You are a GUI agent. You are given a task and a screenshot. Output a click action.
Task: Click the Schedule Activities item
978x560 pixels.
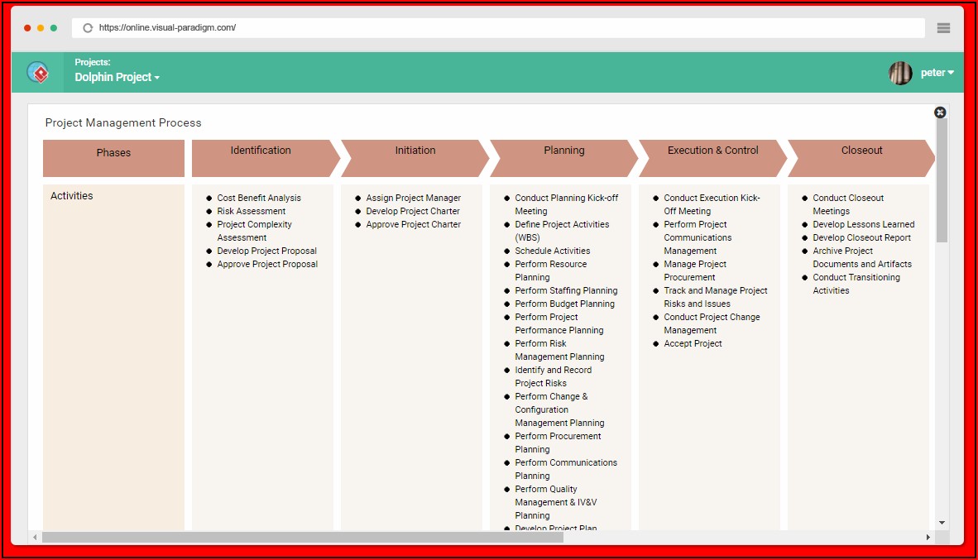553,251
